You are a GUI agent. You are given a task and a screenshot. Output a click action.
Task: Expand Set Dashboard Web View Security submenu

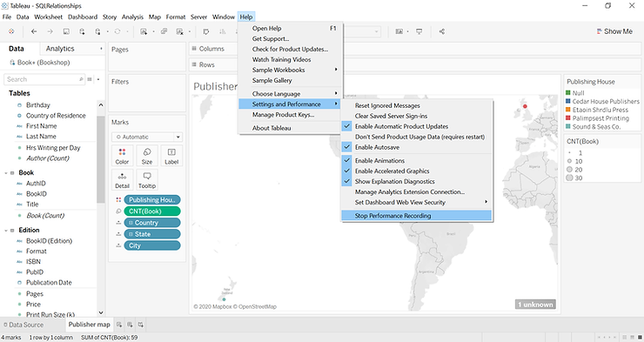417,202
